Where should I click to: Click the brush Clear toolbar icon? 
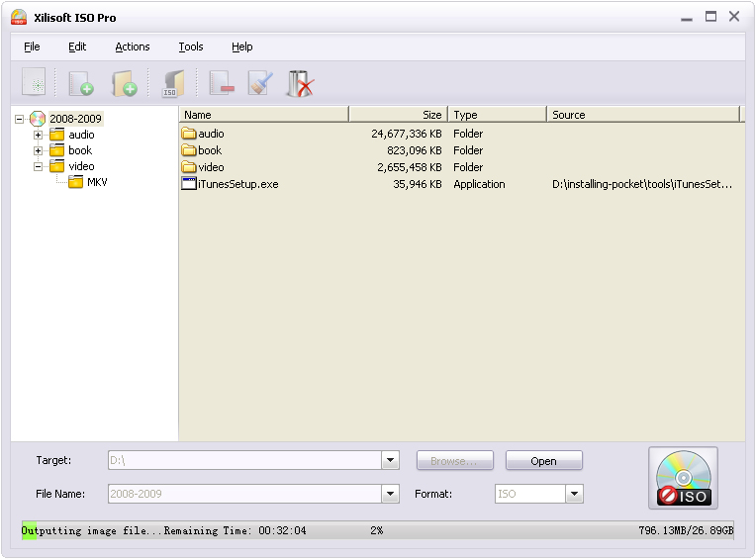click(259, 82)
